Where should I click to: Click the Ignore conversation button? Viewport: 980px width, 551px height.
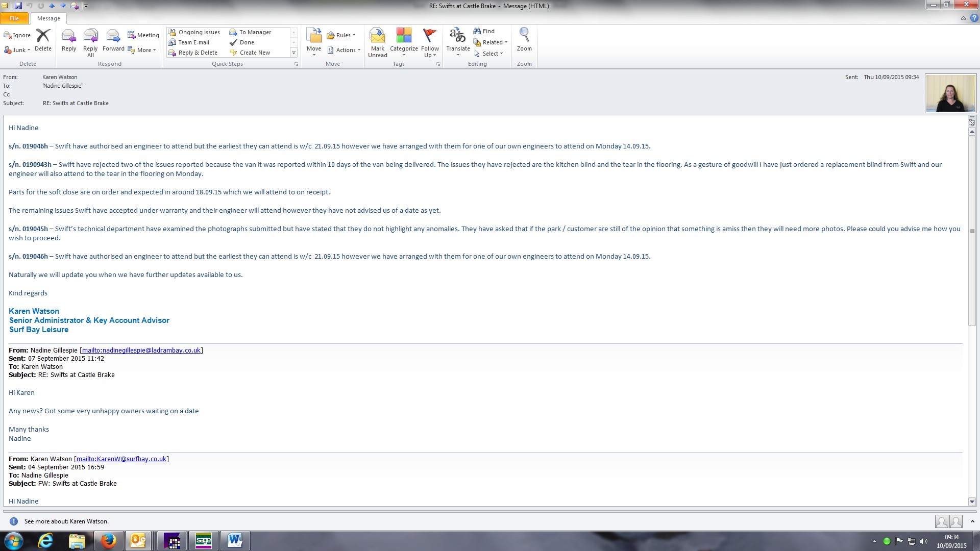17,35
